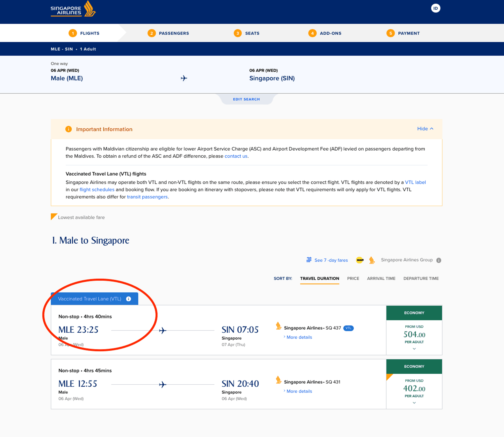504x437 pixels.
Task: Click info icon next to Singapore Airlines Group
Action: pyautogui.click(x=439, y=260)
